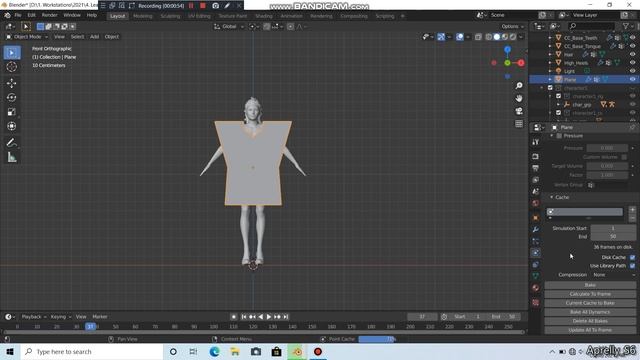Activate the Rotate tool

tap(11, 98)
